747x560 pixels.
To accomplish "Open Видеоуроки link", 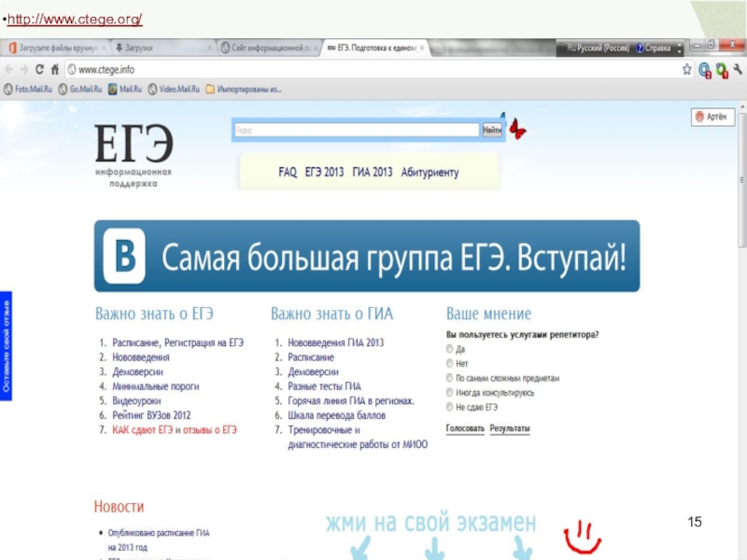I will tap(136, 401).
